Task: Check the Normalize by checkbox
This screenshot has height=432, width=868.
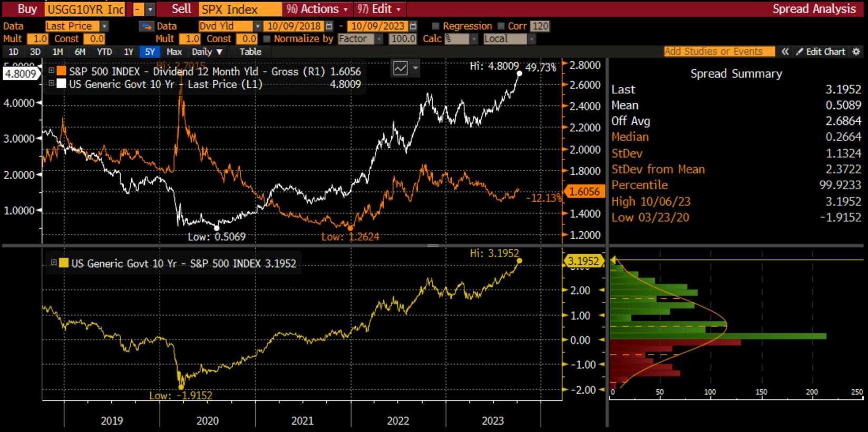Action: click(267, 39)
